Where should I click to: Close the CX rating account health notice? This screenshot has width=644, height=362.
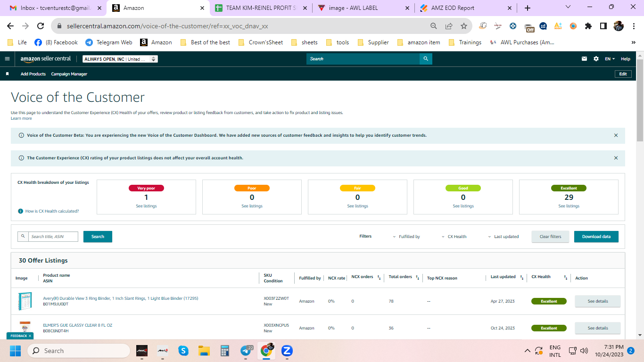[616, 158]
